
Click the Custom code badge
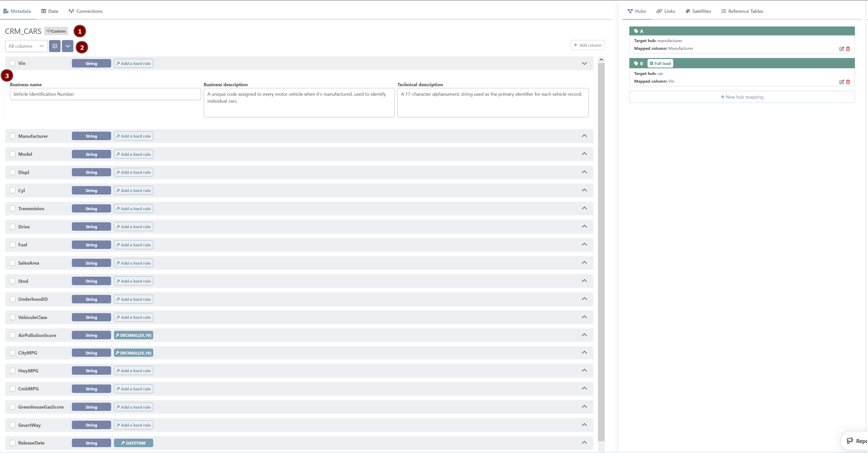[56, 31]
